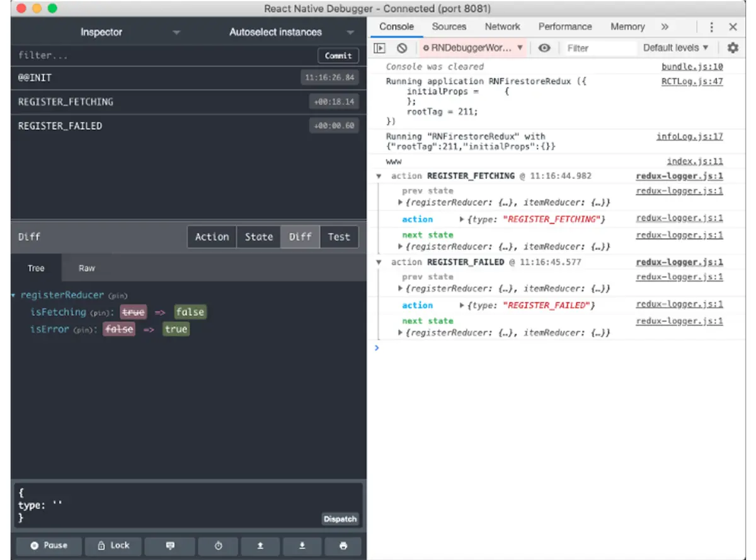Select the download state icon in Redux toolbar
The width and height of the screenshot is (756, 560).
coord(302,546)
